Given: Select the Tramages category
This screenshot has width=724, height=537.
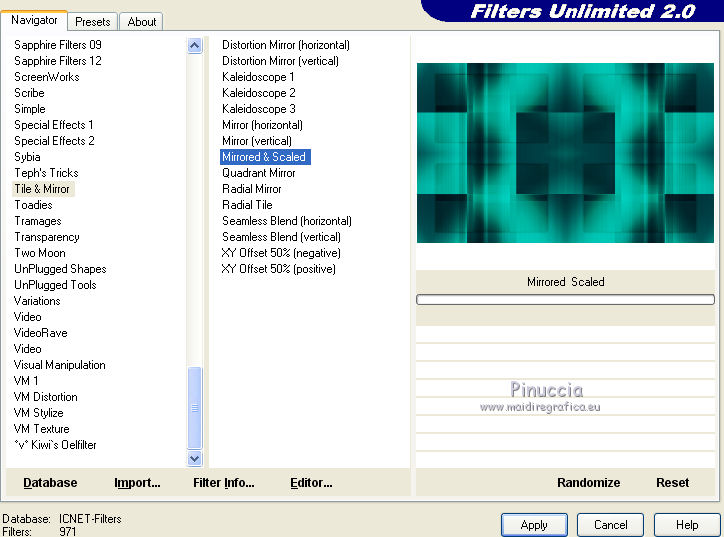Looking at the screenshot, I should tap(37, 221).
